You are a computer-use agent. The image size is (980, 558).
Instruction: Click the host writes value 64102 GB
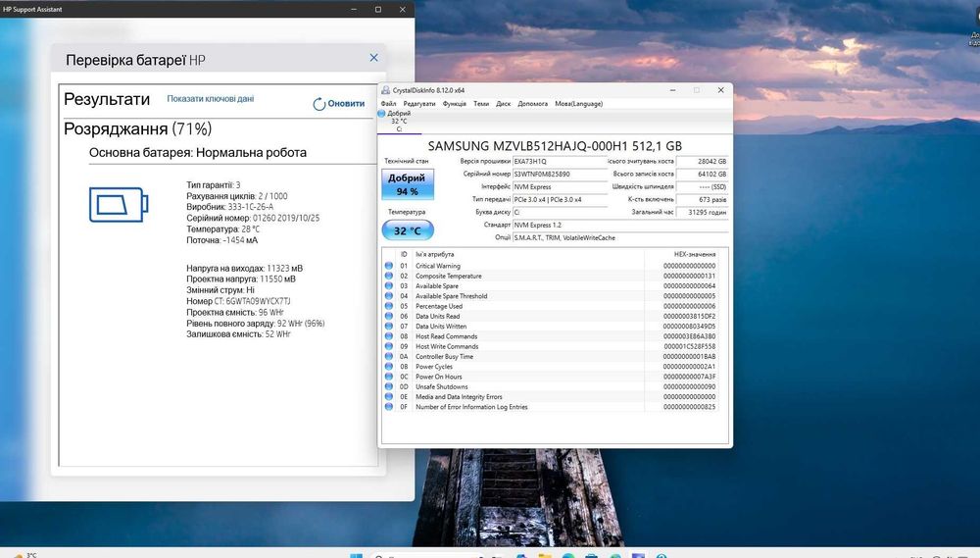703,174
